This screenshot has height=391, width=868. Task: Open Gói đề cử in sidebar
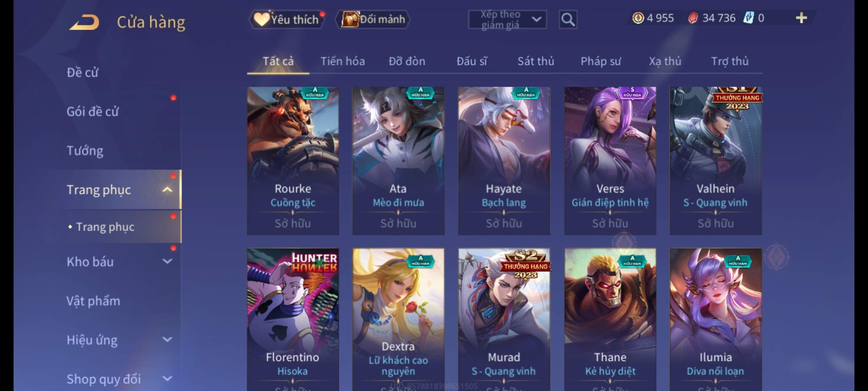tap(93, 112)
